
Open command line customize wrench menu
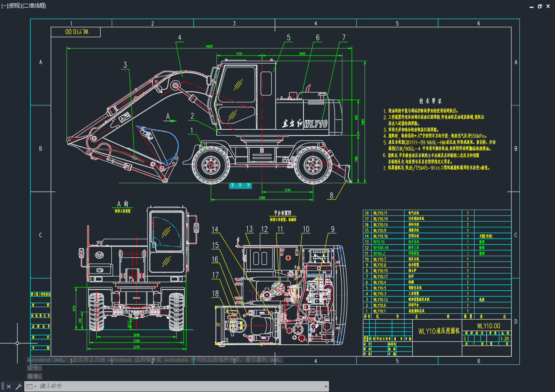[x=18, y=387]
